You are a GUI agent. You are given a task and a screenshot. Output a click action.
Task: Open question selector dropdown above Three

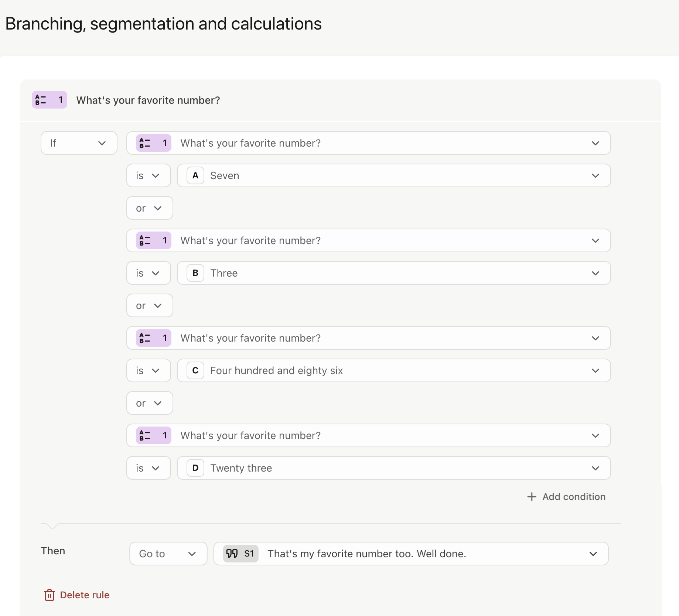pyautogui.click(x=368, y=240)
